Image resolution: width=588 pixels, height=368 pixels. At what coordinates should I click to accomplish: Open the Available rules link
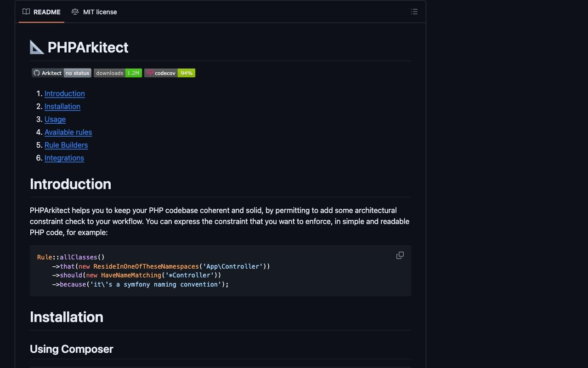point(68,132)
